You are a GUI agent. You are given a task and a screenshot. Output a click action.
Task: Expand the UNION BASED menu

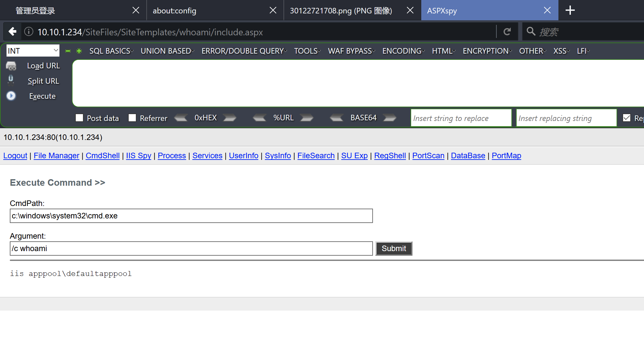coord(168,51)
